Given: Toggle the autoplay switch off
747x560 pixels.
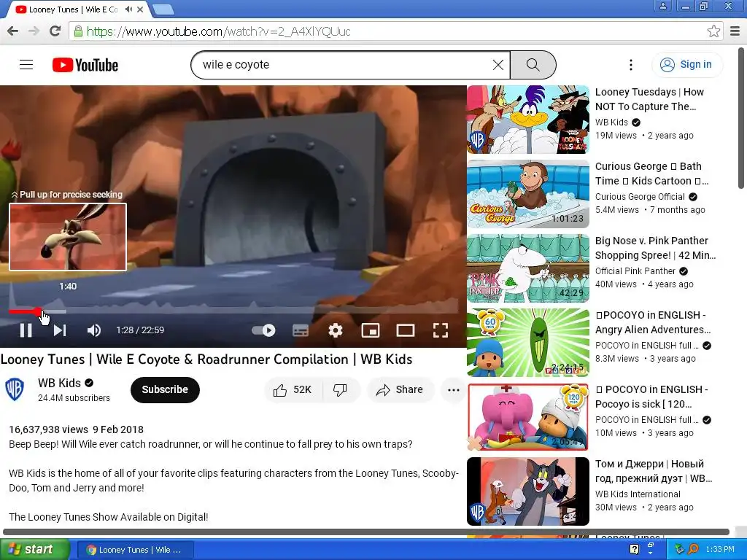Looking at the screenshot, I should (x=263, y=330).
